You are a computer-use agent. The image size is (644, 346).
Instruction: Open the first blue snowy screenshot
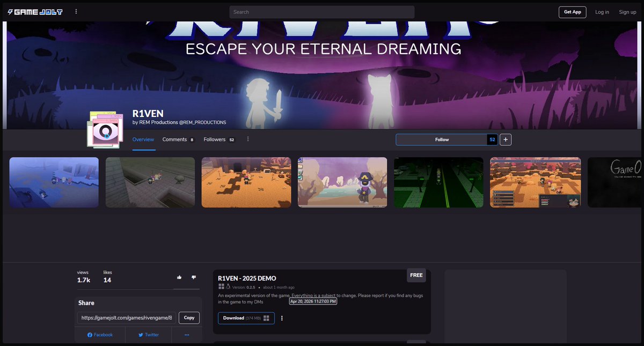click(x=54, y=182)
